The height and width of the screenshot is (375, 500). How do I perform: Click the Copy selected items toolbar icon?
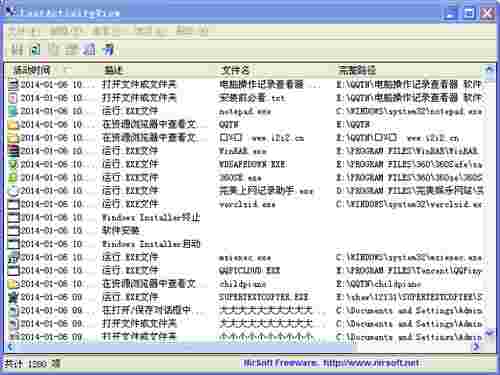click(53, 50)
